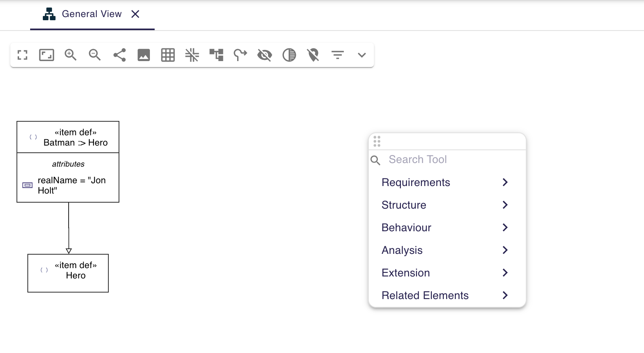Click the Search Tool input field
644x353 pixels.
pos(452,159)
